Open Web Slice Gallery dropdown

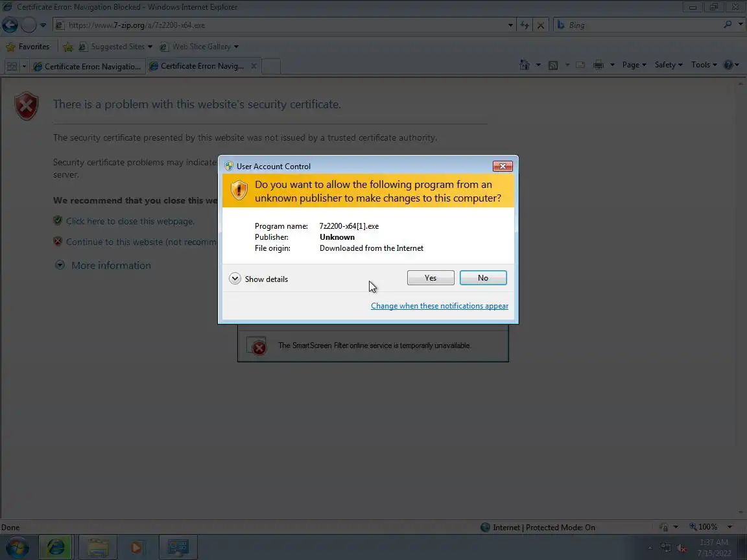pos(199,47)
